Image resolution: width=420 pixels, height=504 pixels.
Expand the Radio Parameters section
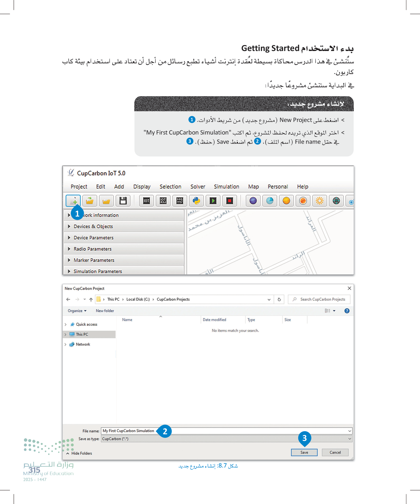tap(93, 249)
